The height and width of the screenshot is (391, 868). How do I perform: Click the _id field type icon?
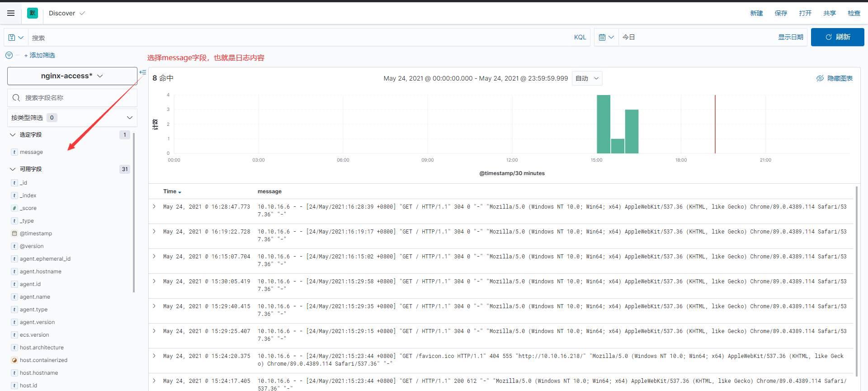[14, 183]
